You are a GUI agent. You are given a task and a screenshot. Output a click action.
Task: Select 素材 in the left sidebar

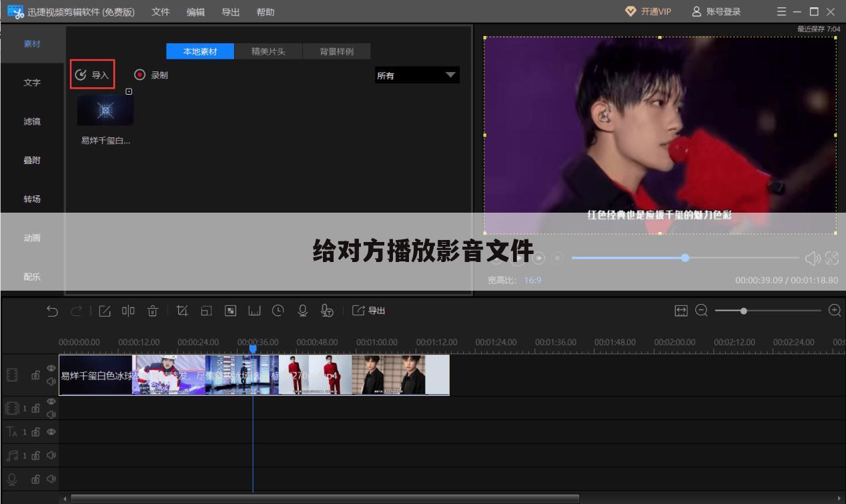click(32, 44)
